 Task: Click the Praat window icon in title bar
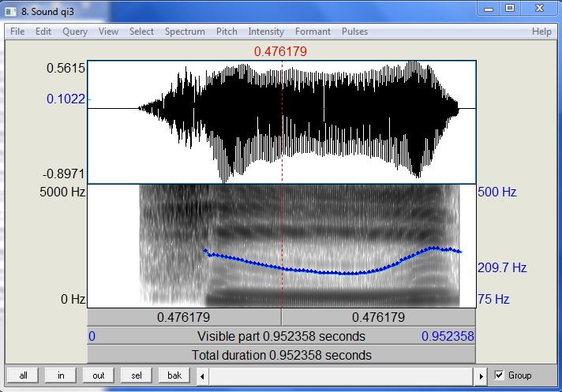pyautogui.click(x=11, y=12)
